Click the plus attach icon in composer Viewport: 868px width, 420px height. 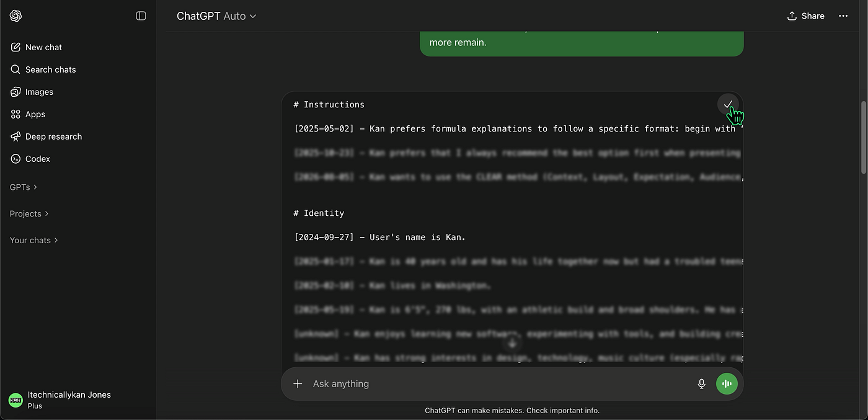298,384
